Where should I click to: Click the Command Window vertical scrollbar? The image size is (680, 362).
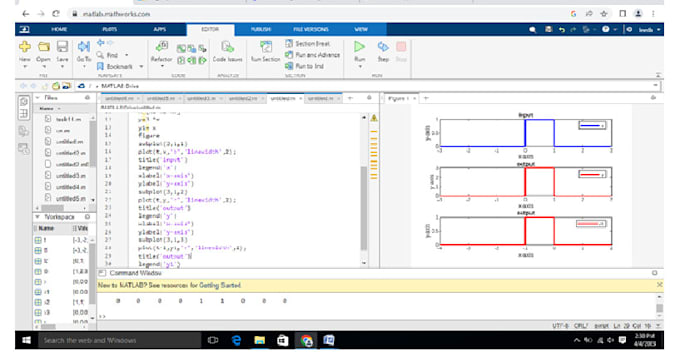[659, 308]
